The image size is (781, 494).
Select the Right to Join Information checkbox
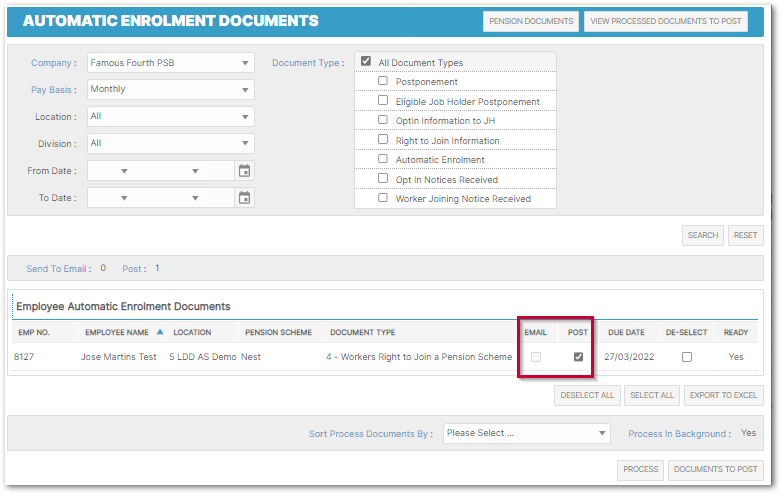point(383,140)
